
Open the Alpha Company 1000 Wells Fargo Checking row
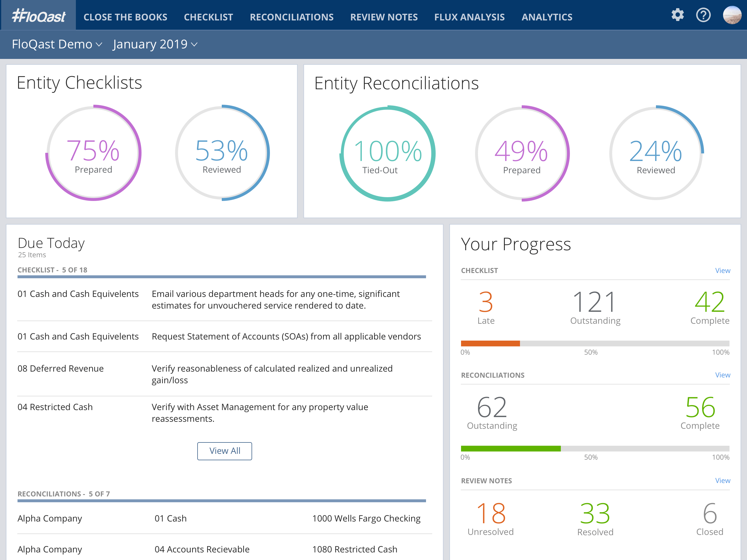tap(219, 518)
